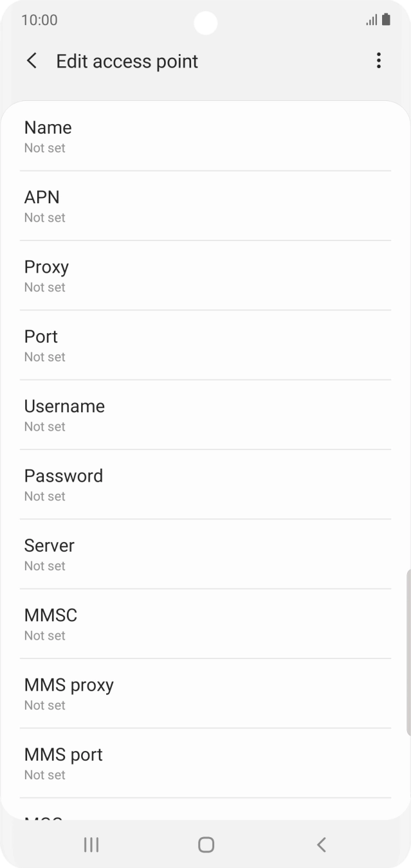Open the MMS proxy setting

tap(205, 693)
